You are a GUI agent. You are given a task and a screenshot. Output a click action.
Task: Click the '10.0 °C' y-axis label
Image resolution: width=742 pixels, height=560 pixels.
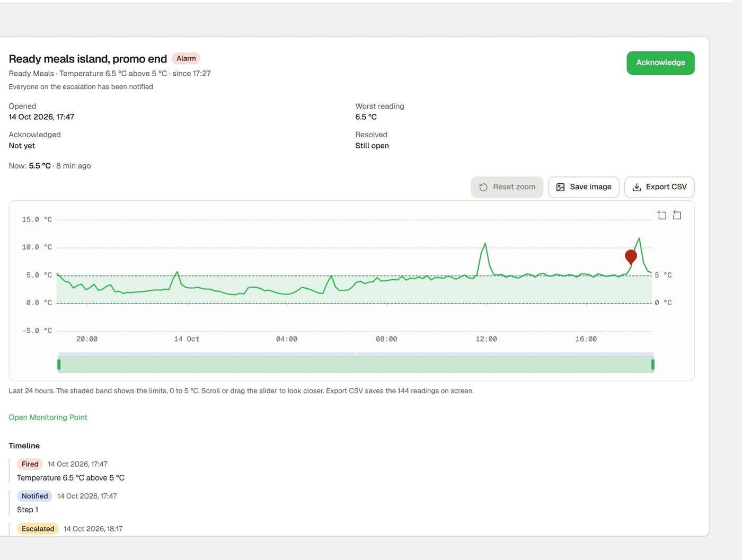pyautogui.click(x=37, y=247)
